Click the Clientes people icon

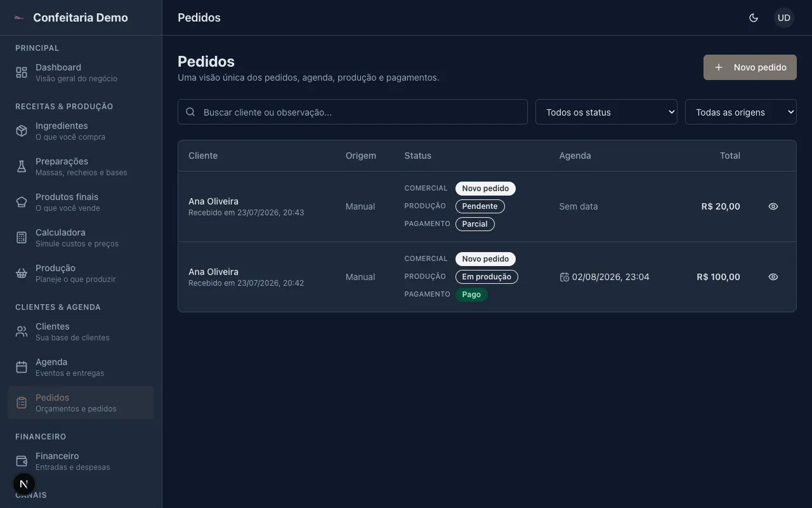[x=22, y=331]
